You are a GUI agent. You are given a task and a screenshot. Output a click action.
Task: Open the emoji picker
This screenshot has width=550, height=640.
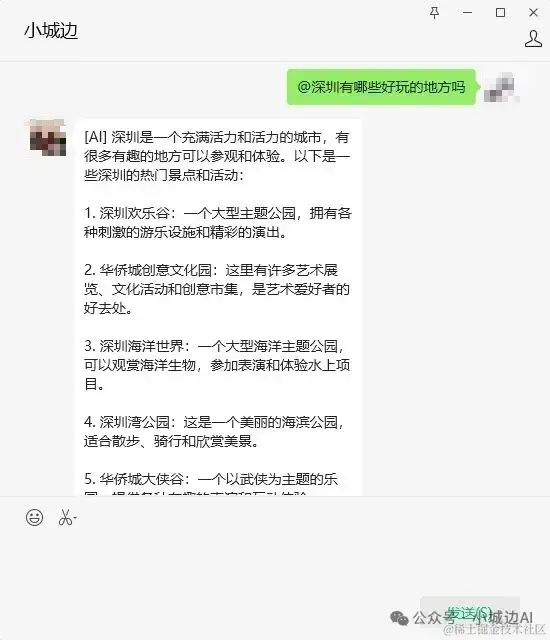point(34,517)
